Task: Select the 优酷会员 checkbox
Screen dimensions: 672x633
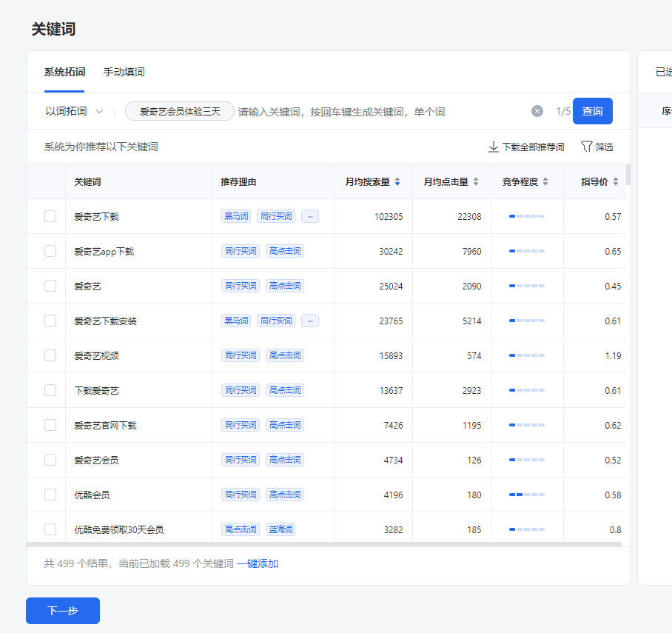Action: click(50, 495)
